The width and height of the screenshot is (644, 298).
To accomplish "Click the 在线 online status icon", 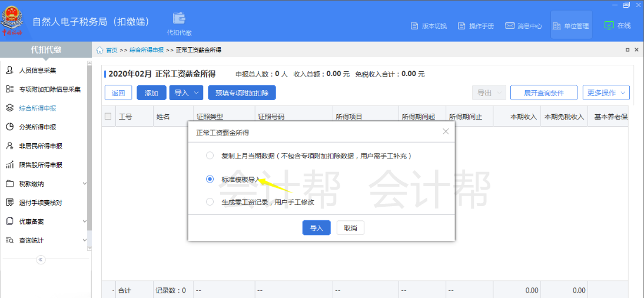I will pos(609,25).
